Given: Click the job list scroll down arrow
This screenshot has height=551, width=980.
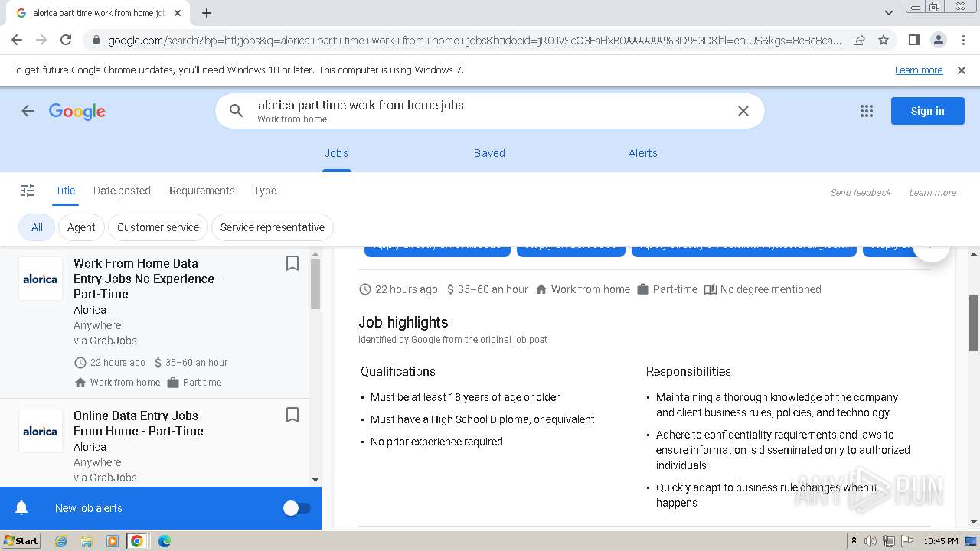Looking at the screenshot, I should (x=315, y=480).
